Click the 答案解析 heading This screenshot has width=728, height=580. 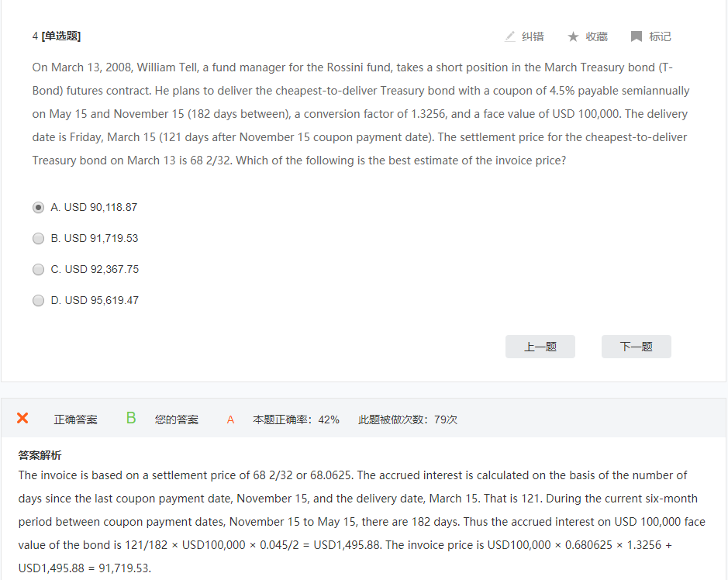point(40,455)
